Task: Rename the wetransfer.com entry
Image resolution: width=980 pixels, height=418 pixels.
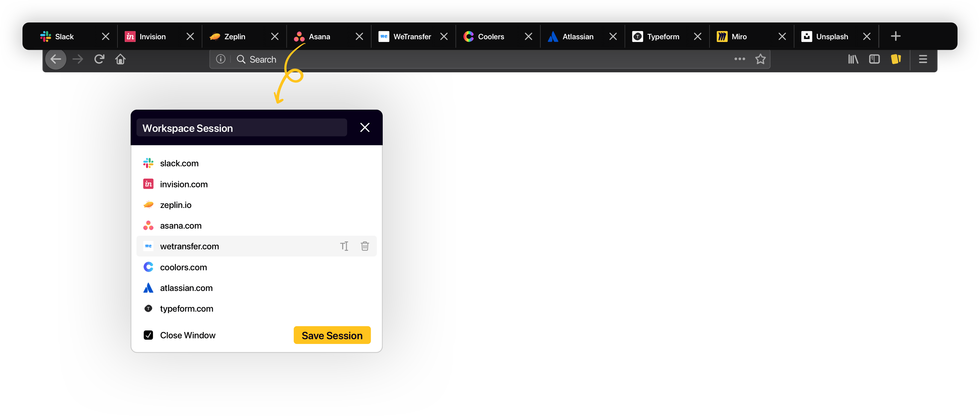Action: coord(344,246)
